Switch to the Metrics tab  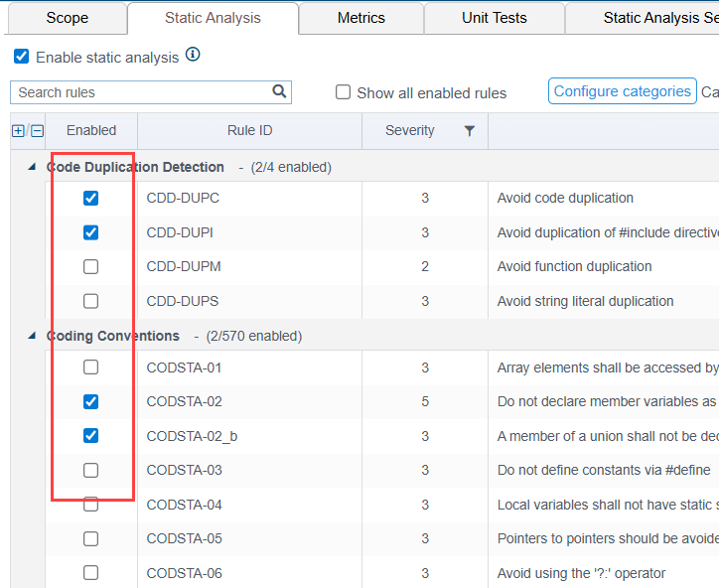[x=361, y=18]
